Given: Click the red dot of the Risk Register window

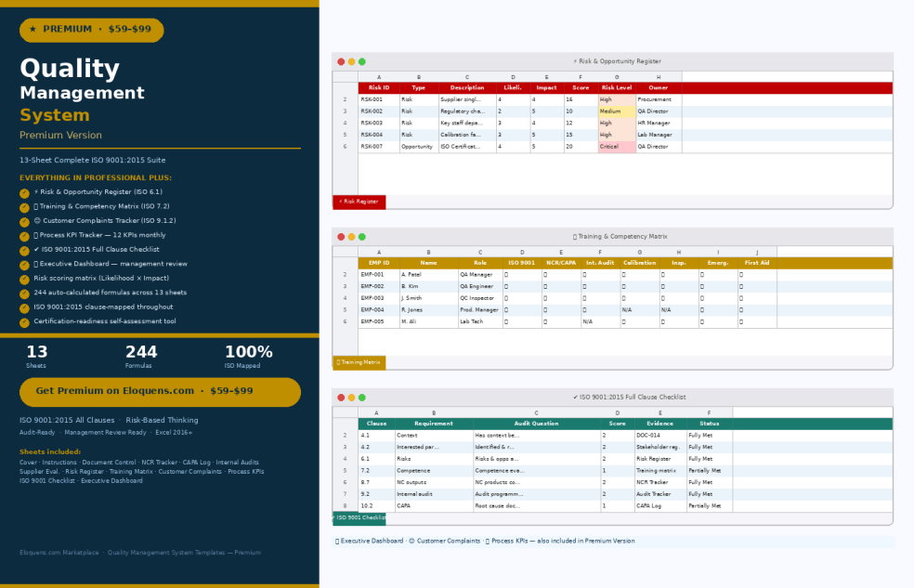Looking at the screenshot, I should [x=341, y=61].
